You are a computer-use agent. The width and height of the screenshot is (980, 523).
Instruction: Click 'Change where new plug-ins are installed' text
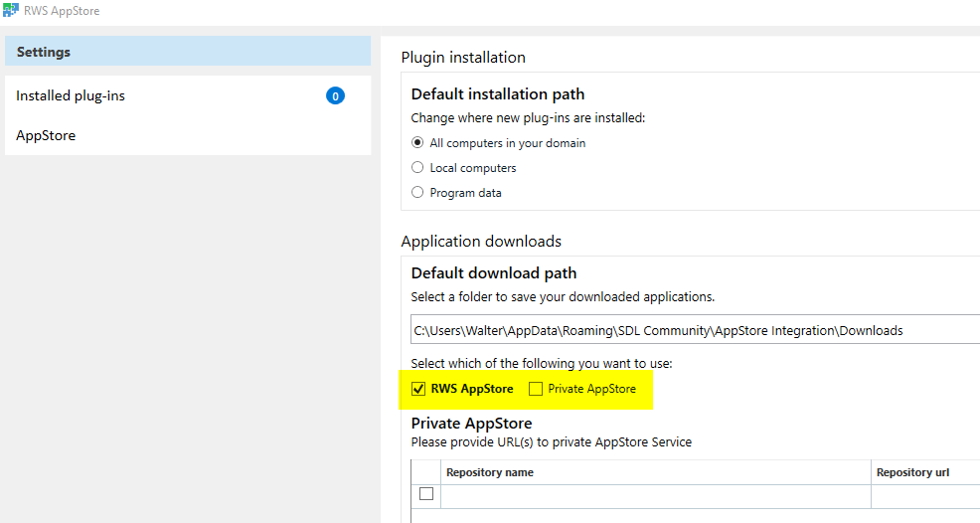528,118
